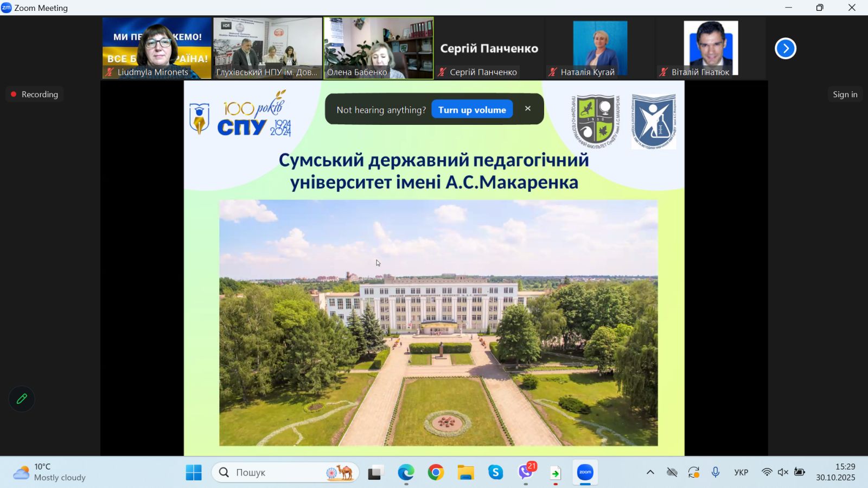
Task: Select Олена Бабенко video thumbnail
Action: point(379,48)
